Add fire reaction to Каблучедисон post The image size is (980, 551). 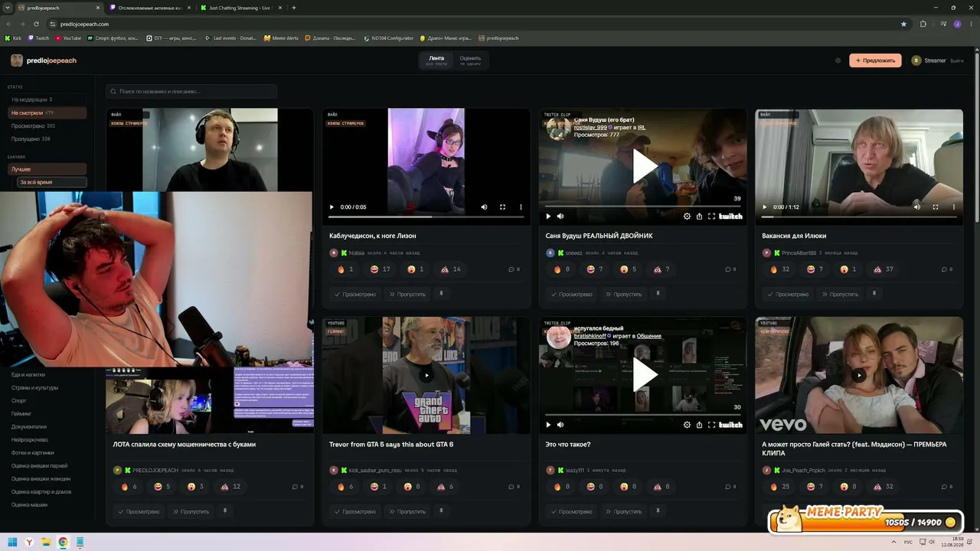[345, 269]
